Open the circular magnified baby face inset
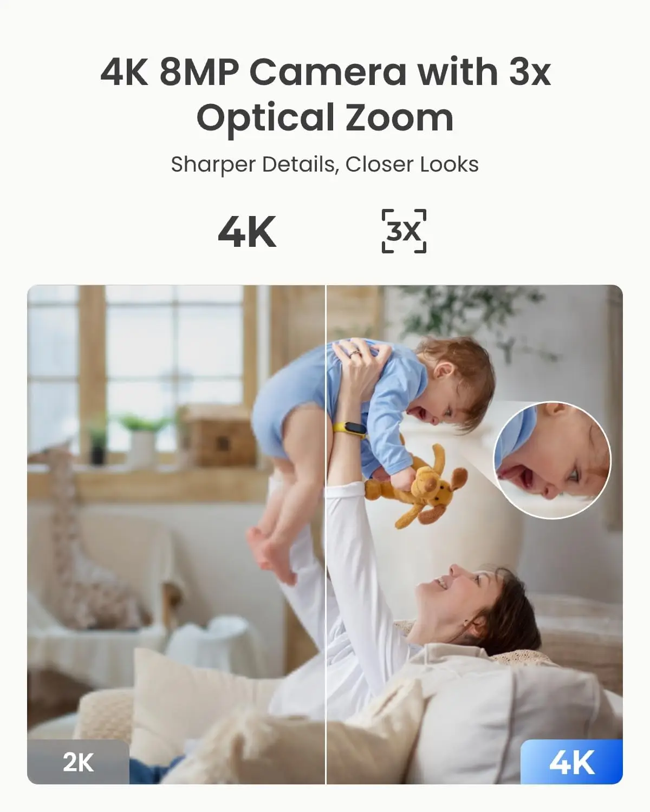 (552, 460)
